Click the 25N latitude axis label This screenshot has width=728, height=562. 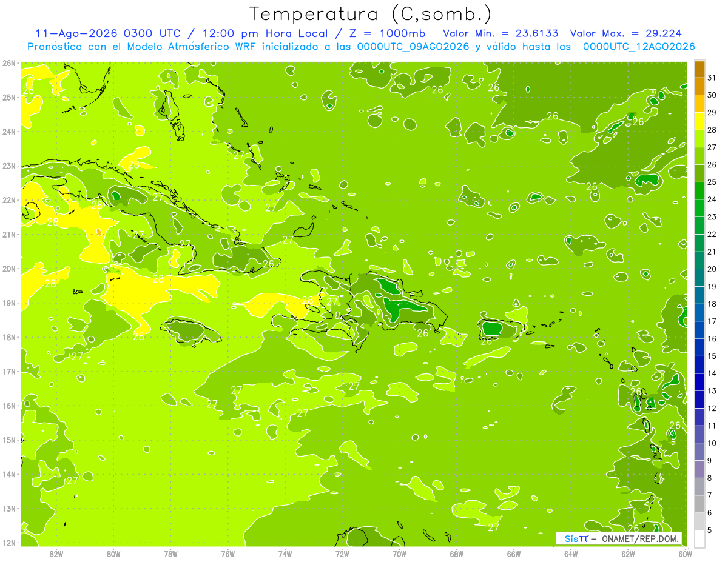(9, 98)
